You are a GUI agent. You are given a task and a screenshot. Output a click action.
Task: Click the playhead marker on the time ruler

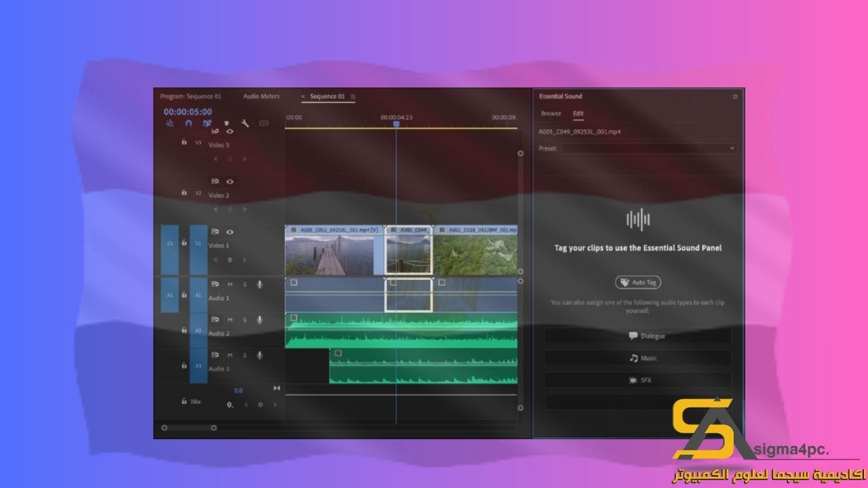[397, 123]
